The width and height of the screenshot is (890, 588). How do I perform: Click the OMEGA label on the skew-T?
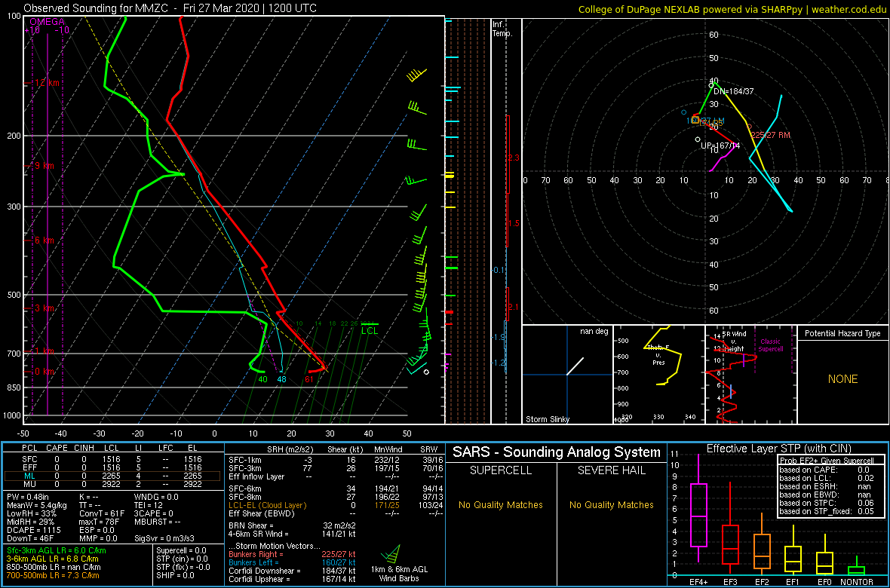pos(47,22)
